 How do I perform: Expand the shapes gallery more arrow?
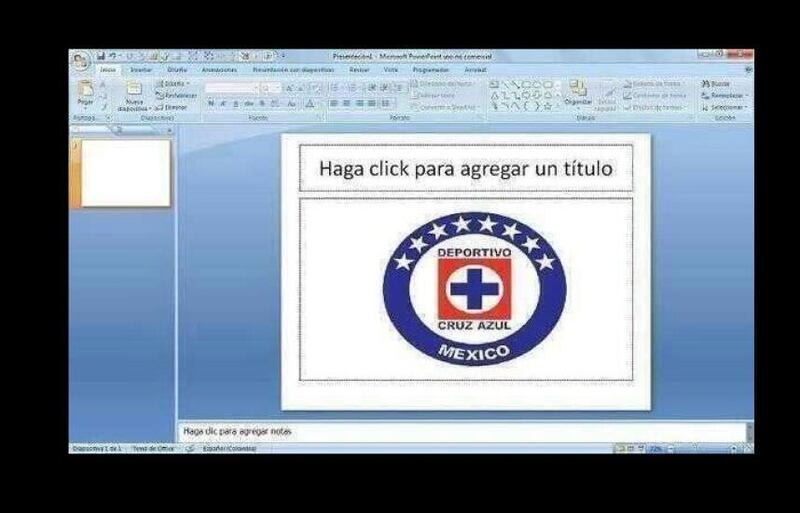558,107
